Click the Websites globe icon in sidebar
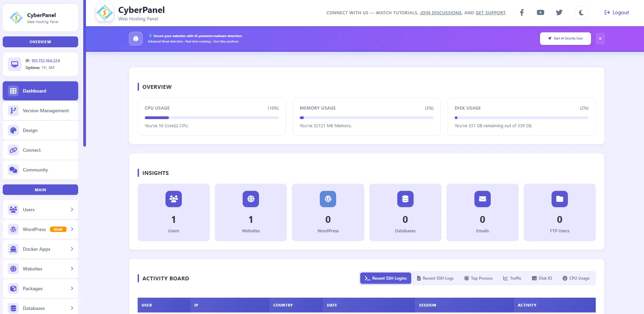 click(x=13, y=269)
